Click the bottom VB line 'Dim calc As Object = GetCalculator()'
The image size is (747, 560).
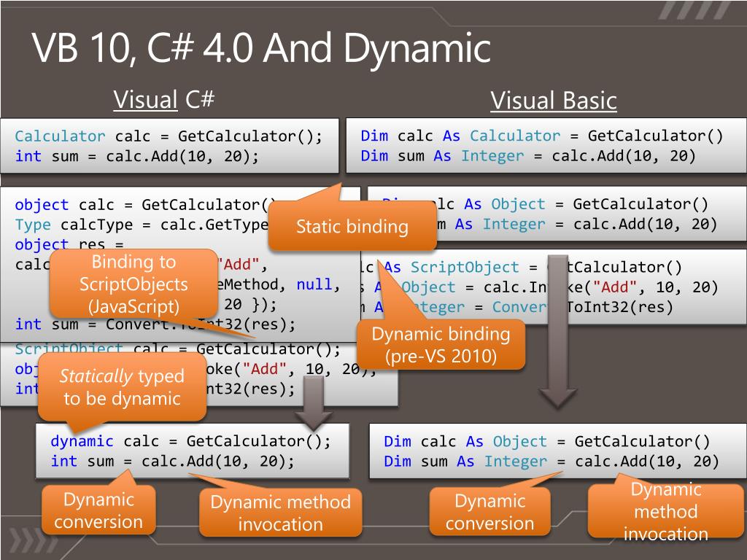547,441
